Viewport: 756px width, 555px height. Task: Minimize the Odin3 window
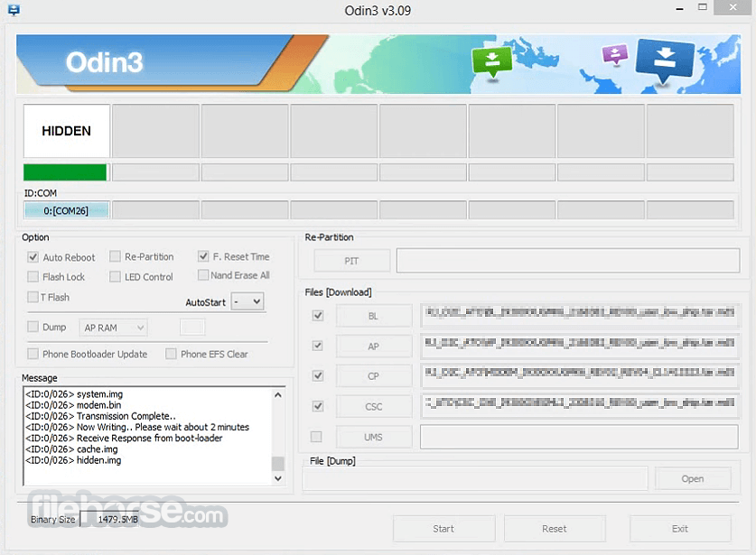tap(680, 8)
